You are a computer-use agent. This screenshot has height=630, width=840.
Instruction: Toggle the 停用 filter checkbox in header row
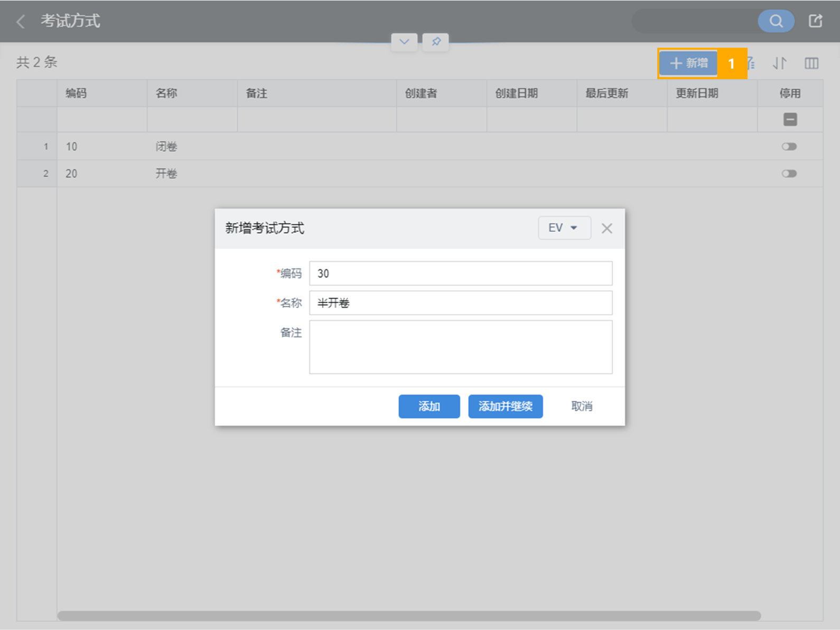tap(790, 119)
